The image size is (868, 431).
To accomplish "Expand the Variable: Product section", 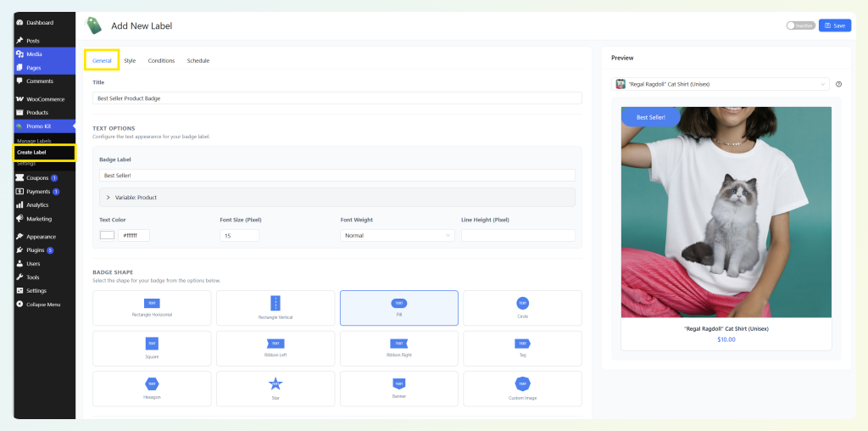I will [x=337, y=197].
